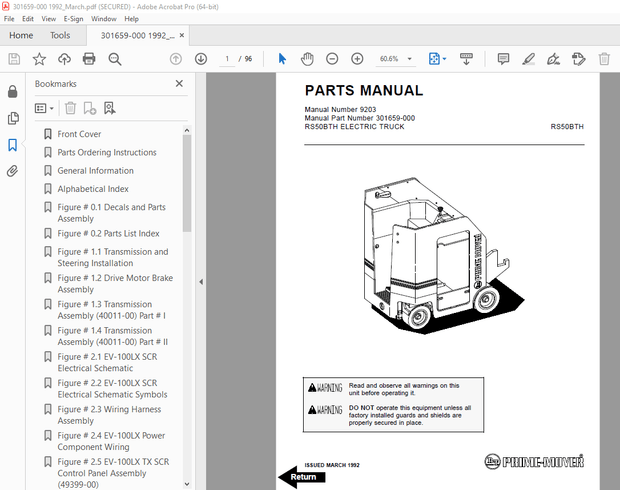Open the attachments paperclip panel

point(13,171)
